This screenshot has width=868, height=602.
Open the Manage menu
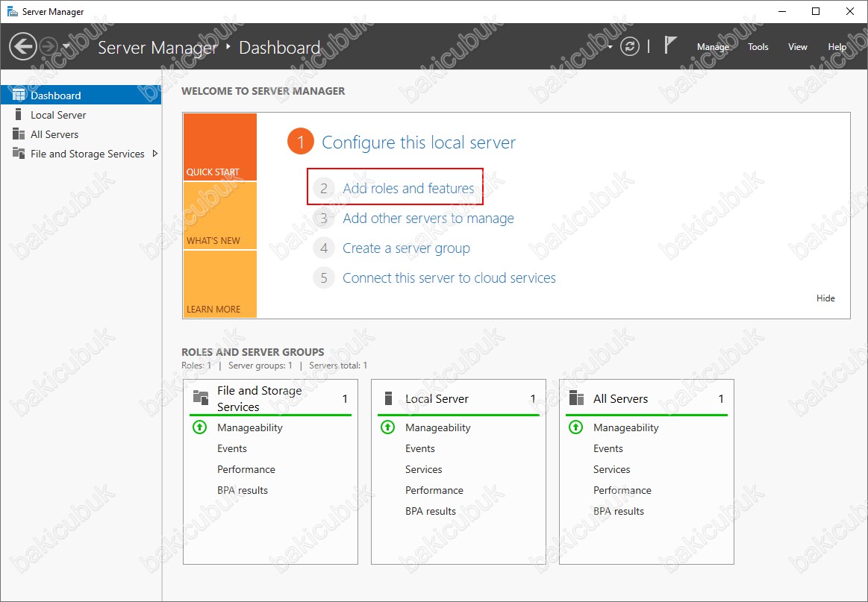pos(713,47)
